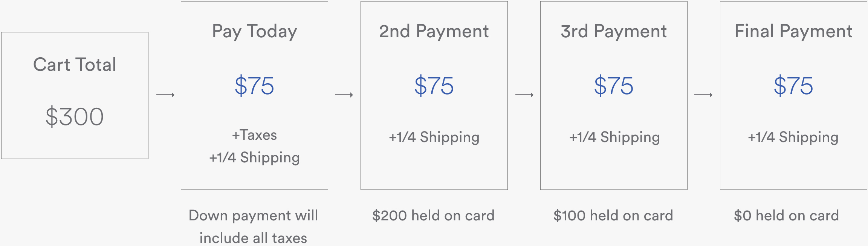This screenshot has width=868, height=246.
Task: Click the $75 amount under Final Payment
Action: (793, 86)
